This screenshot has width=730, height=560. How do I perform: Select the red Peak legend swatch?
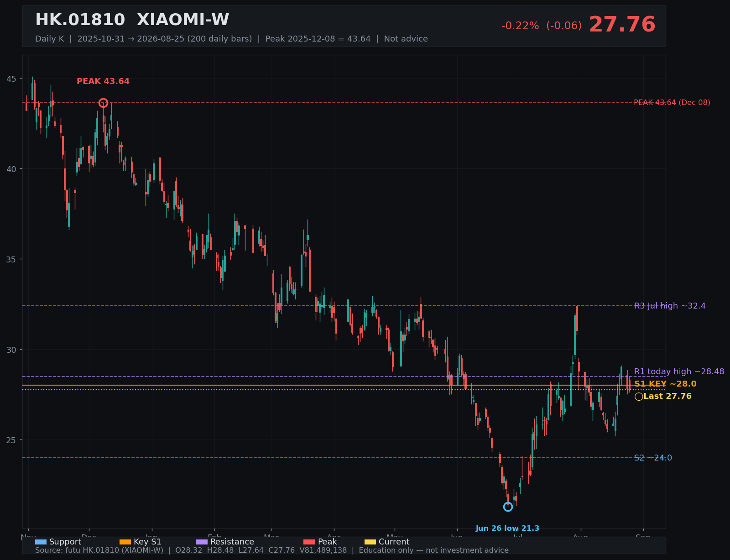coord(309,542)
